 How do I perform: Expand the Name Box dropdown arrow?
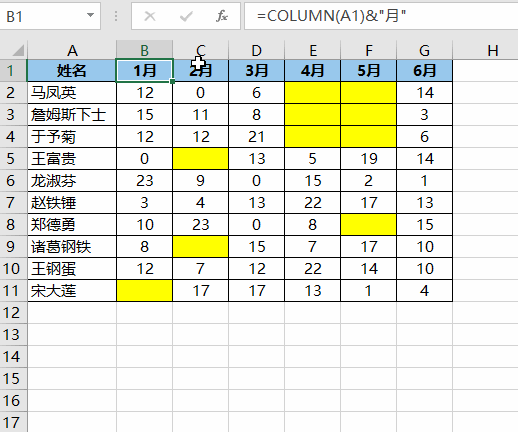pyautogui.click(x=90, y=15)
